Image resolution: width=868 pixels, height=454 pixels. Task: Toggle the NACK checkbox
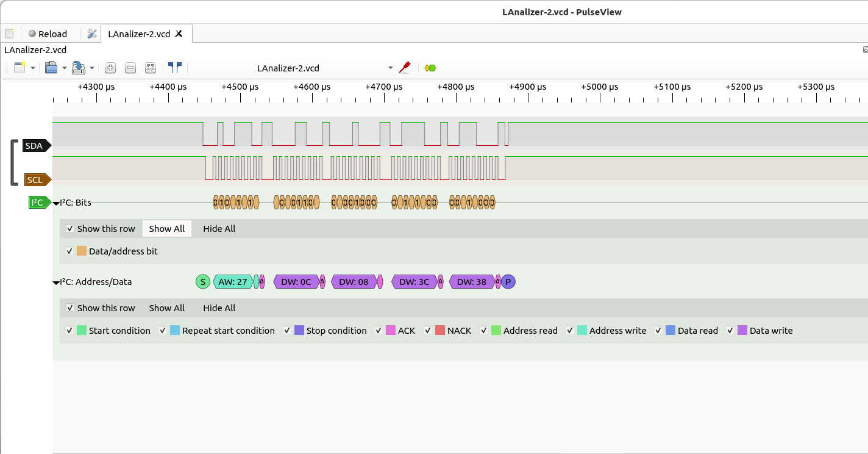pyautogui.click(x=429, y=331)
